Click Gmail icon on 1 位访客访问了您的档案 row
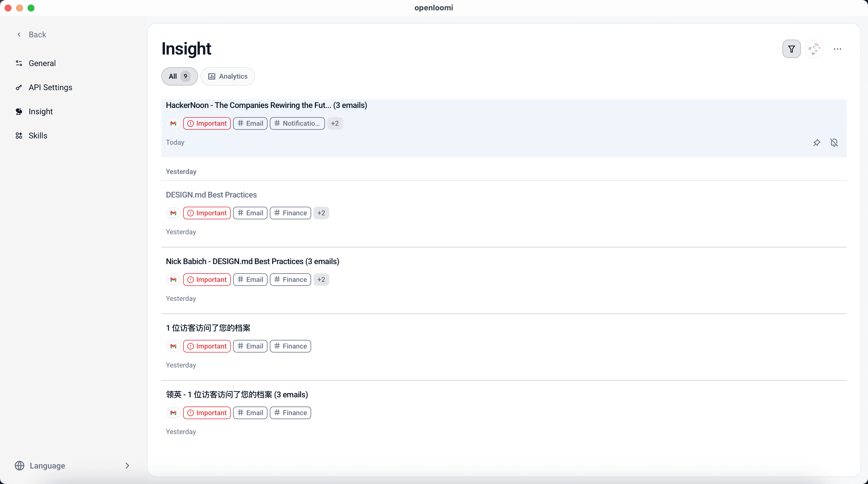Viewport: 868px width, 484px height. click(x=174, y=346)
